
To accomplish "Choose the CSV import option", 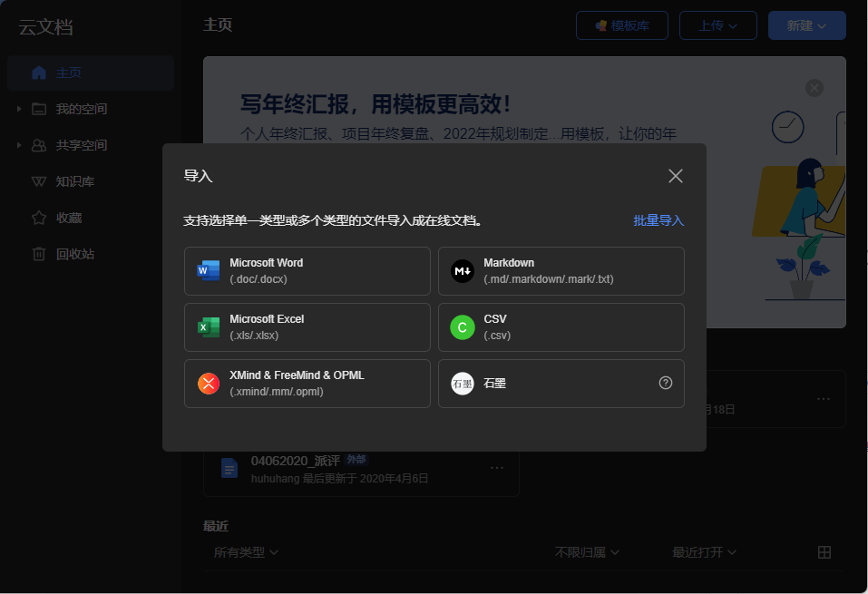I will click(561, 327).
